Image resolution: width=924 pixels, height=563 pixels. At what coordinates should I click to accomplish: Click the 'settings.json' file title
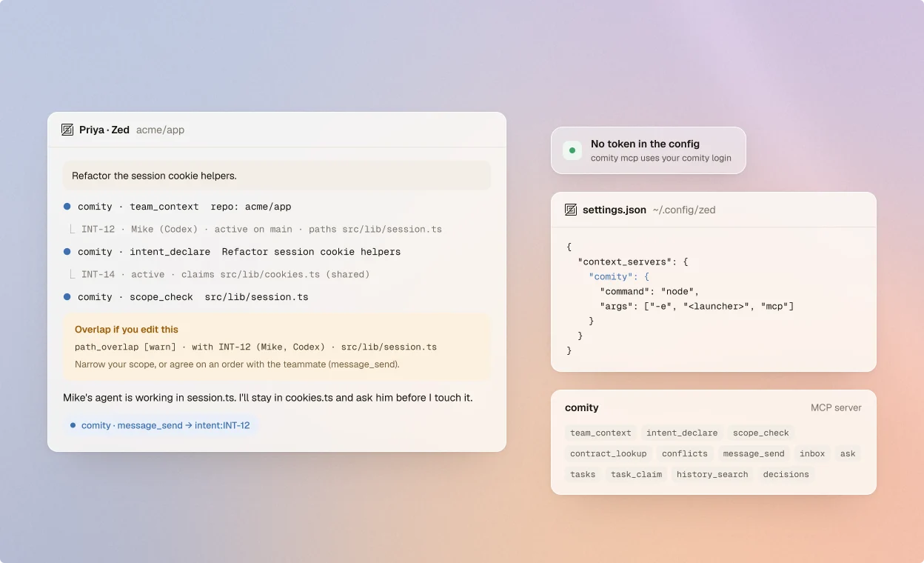(x=615, y=210)
